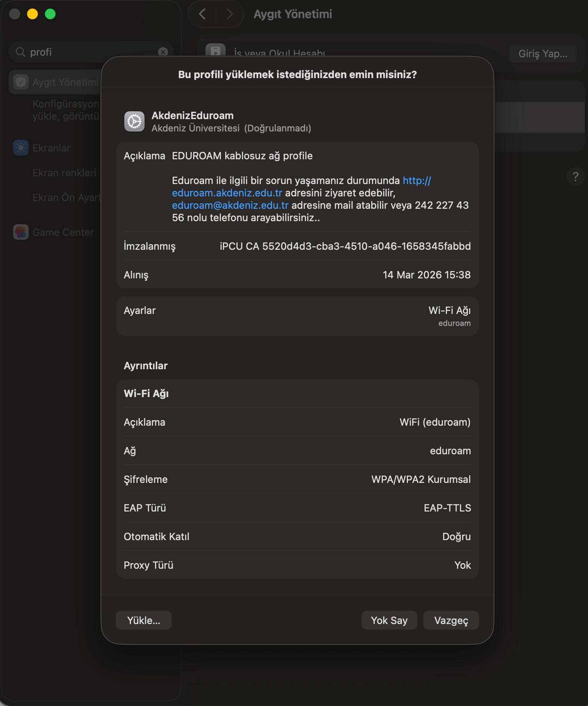Image resolution: width=588 pixels, height=706 pixels.
Task: Click the Yükle... button to install profile
Action: [x=143, y=620]
